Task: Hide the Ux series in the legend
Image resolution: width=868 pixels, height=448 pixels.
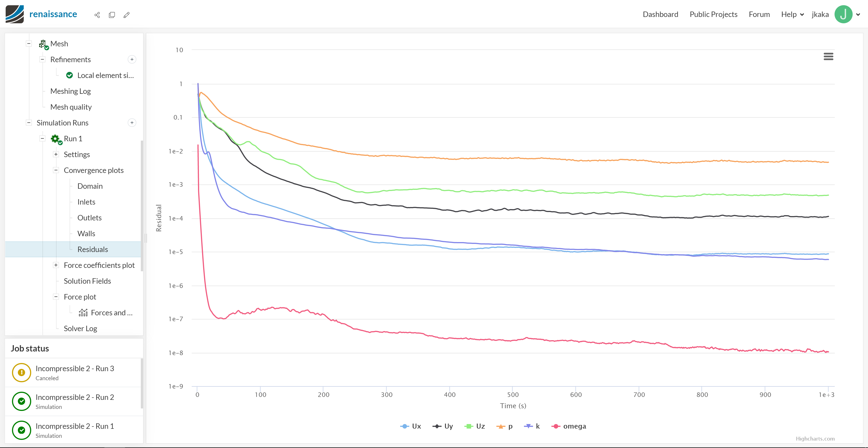Action: (x=411, y=426)
